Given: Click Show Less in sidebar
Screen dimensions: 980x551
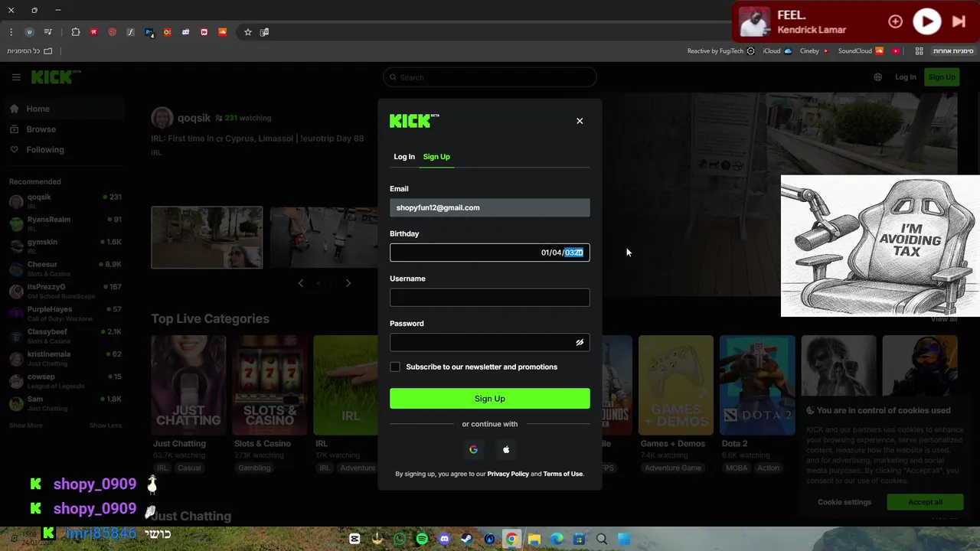Looking at the screenshot, I should tap(106, 425).
